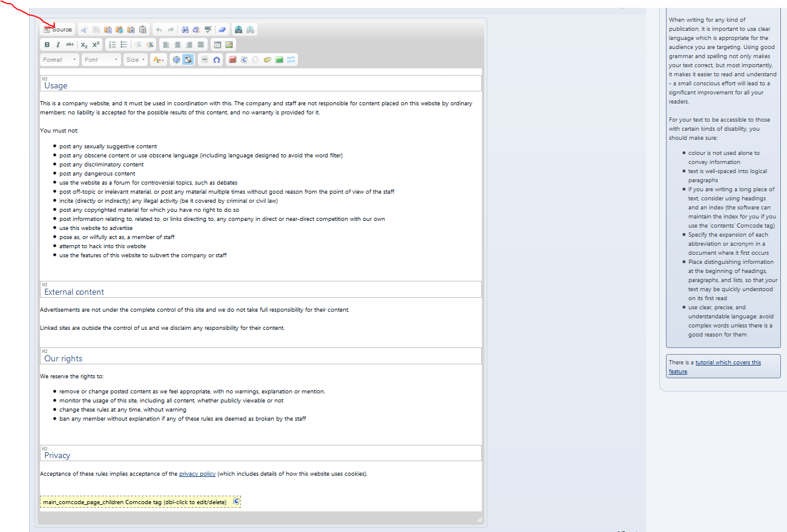Center align the text
This screenshot has width=787, height=532.
[177, 45]
